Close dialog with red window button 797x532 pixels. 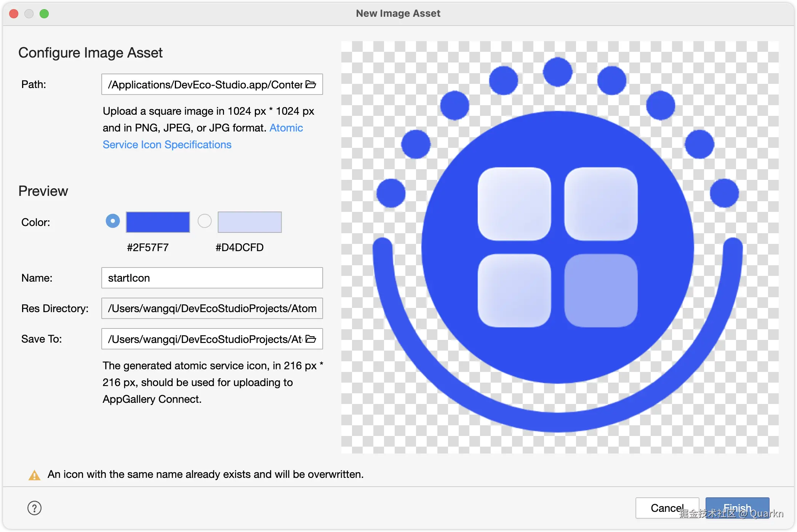pos(14,14)
